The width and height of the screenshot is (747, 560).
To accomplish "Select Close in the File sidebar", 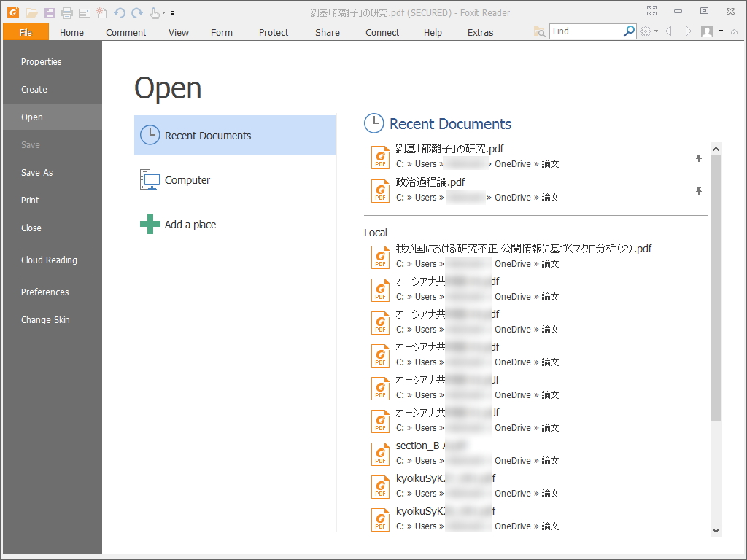I will [x=53, y=227].
